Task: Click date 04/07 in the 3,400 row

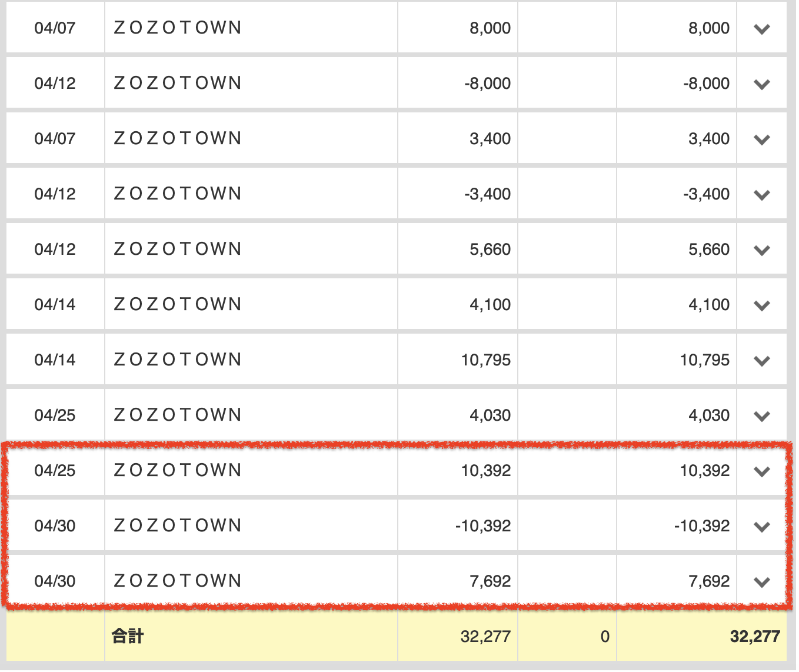Action: [55, 139]
